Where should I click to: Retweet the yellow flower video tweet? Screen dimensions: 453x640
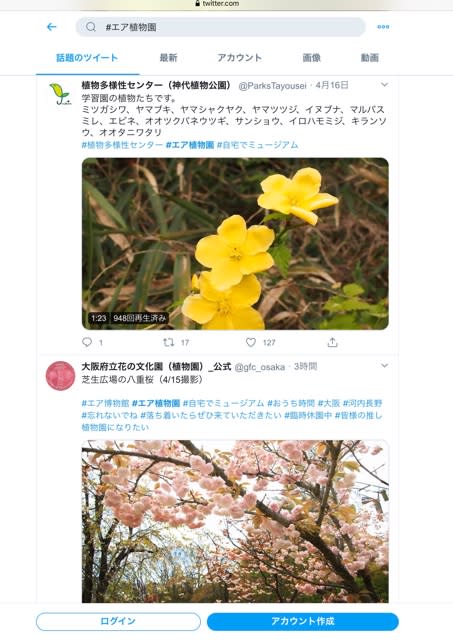(168, 342)
